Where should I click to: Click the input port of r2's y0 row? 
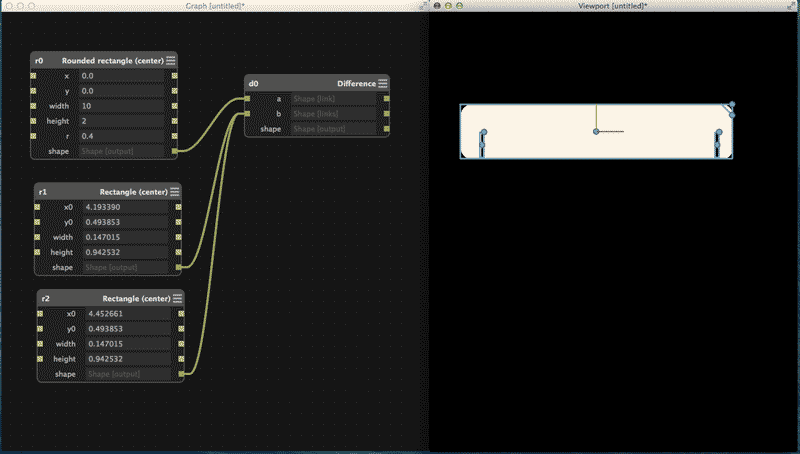[x=40, y=329]
